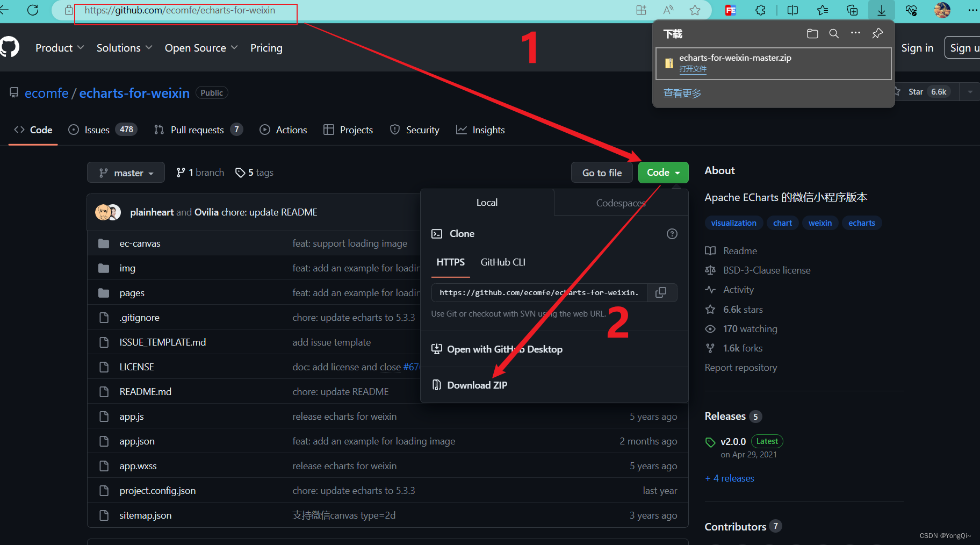Click the 5 tags link
980x545 pixels.
coord(254,173)
